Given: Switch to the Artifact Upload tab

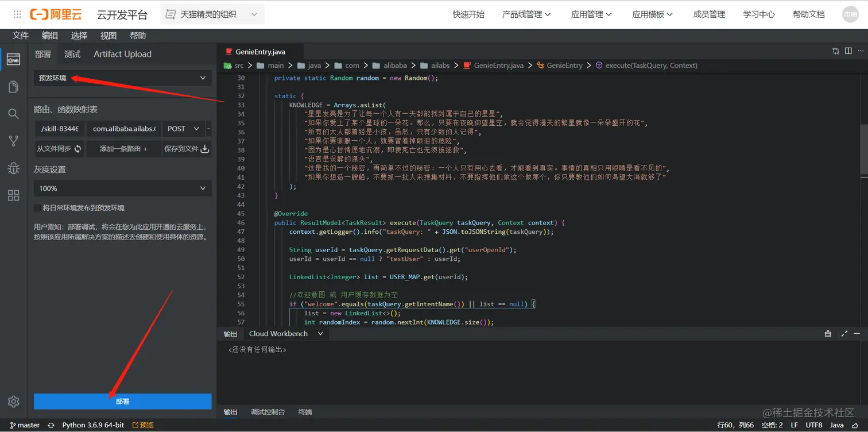Looking at the screenshot, I should click(x=123, y=54).
